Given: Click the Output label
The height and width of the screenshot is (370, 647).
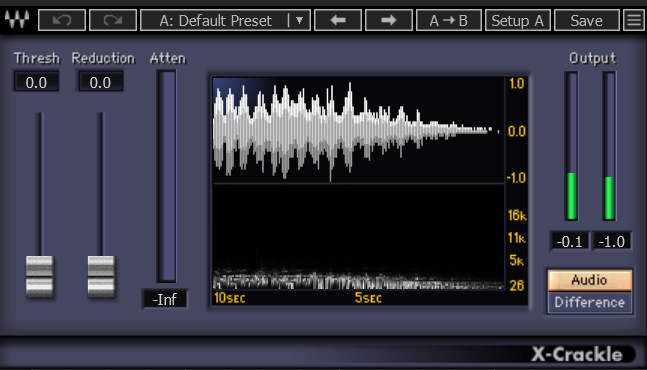Looking at the screenshot, I should tap(593, 58).
